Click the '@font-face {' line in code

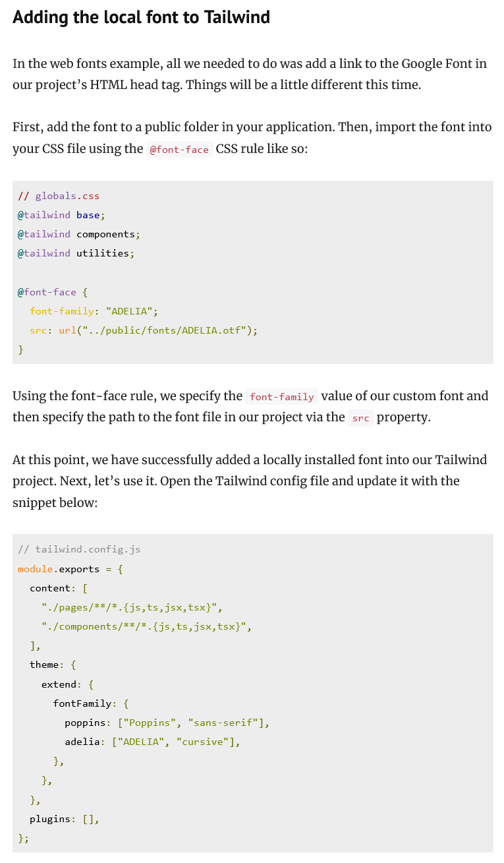coord(53,292)
